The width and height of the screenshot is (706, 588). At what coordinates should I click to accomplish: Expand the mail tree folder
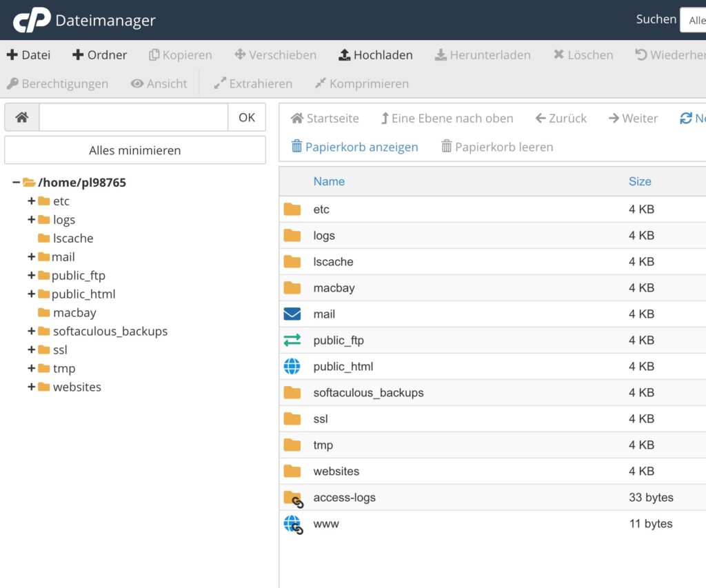[x=32, y=256]
